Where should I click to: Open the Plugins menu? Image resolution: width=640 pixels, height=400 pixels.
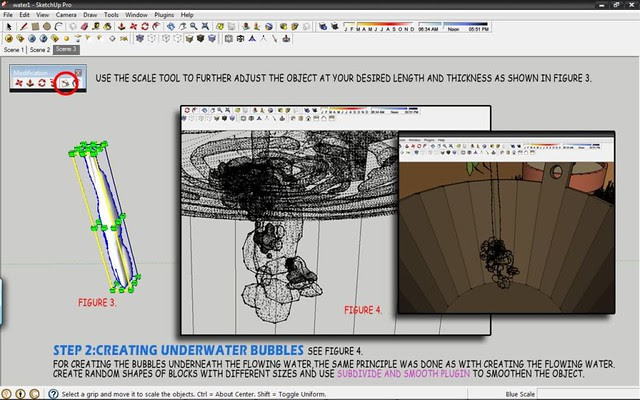(164, 16)
